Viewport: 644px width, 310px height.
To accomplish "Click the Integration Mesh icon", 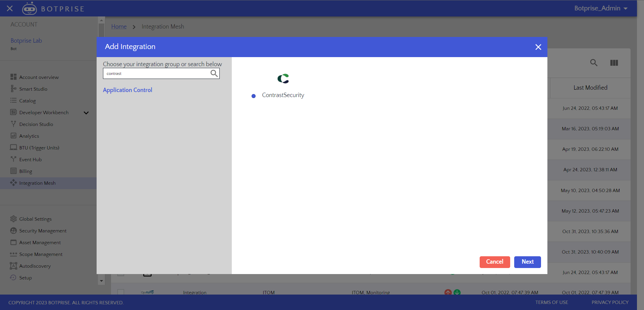I will 13,183.
